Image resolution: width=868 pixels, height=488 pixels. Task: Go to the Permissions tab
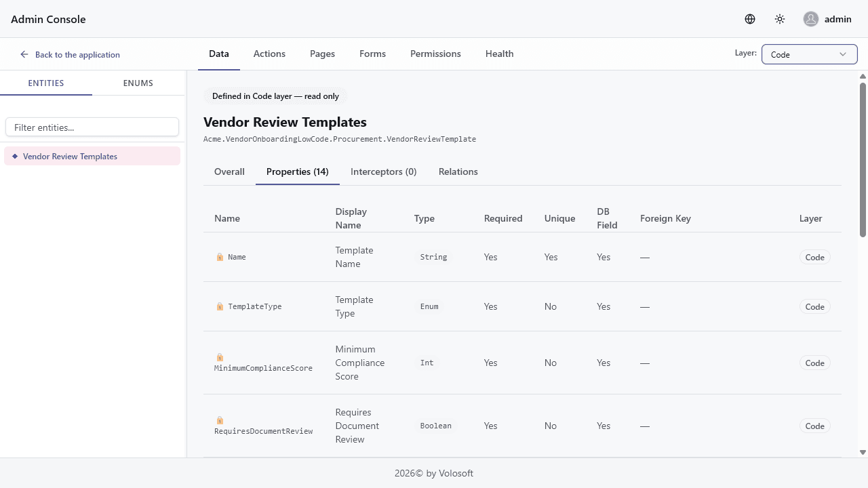435,54
